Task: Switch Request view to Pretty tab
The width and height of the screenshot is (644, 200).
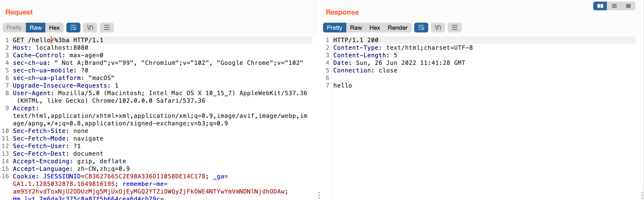Action: point(14,28)
